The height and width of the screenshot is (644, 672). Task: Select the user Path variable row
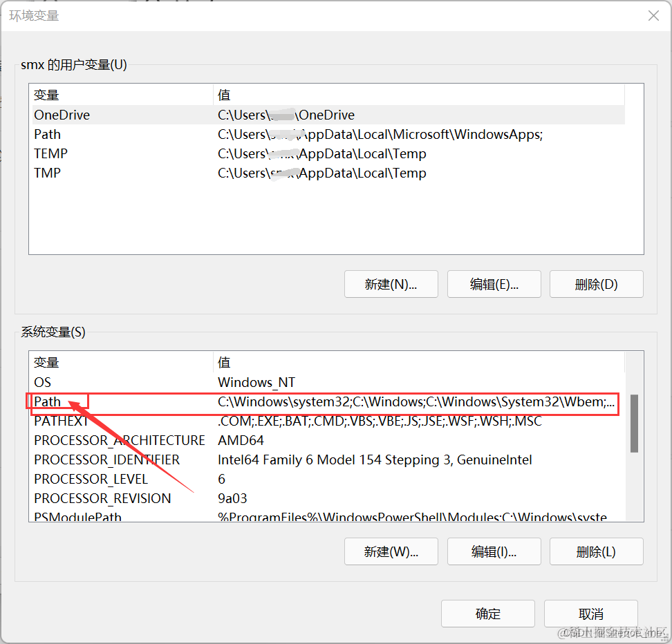[328, 135]
